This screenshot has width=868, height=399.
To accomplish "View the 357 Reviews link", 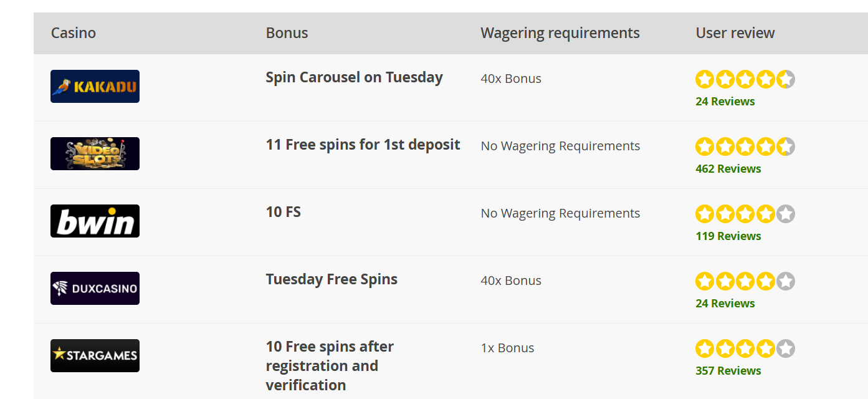I will (x=728, y=371).
